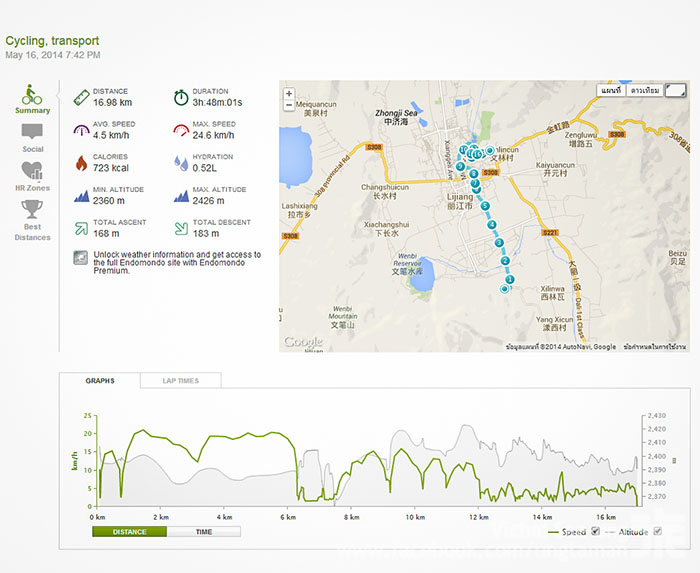Click the 24.6 km/h max speed value

pos(213,135)
